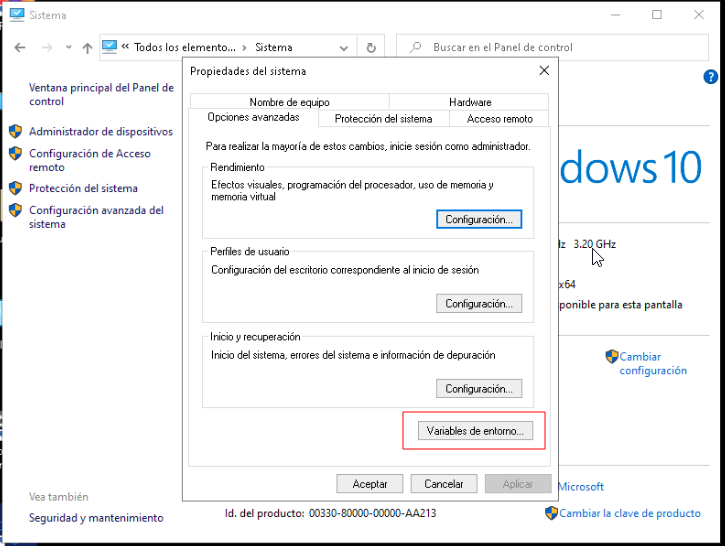725x546 pixels.
Task: Switch to Hardware tab
Action: pos(470,102)
